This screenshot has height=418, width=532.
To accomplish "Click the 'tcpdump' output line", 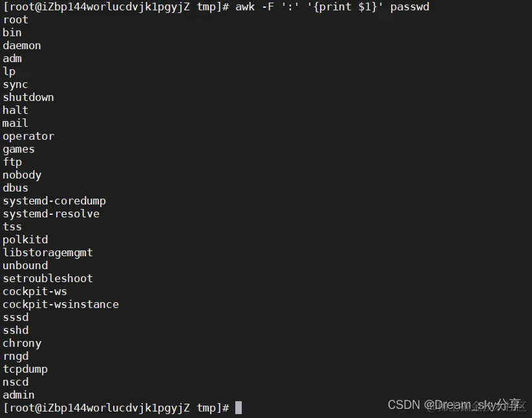I will 25,369.
